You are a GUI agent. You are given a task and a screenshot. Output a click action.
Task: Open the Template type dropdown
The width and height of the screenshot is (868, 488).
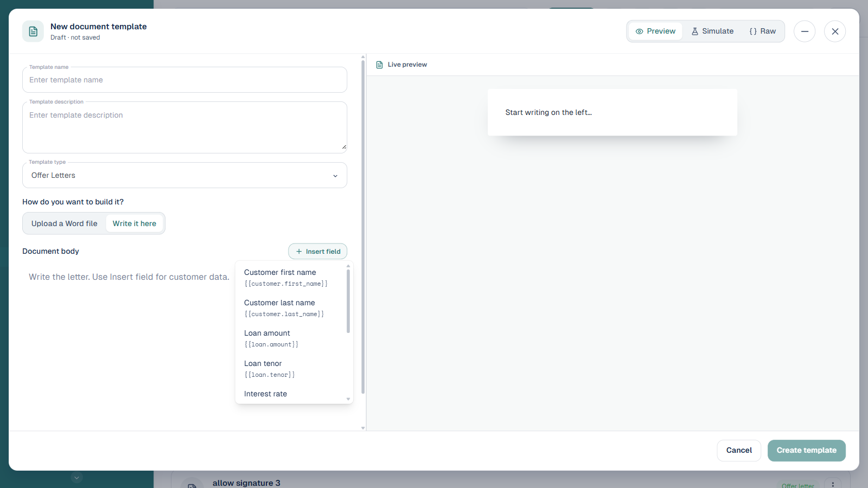[184, 175]
